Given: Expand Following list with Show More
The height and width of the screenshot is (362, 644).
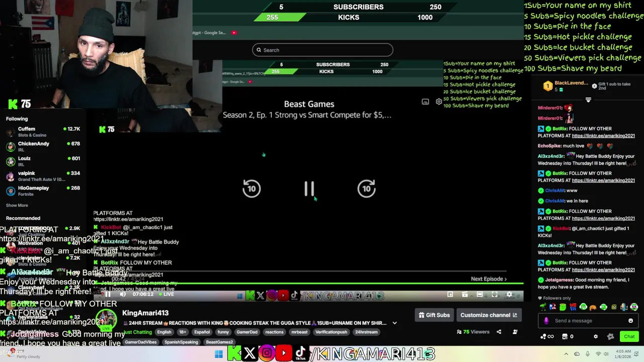Looking at the screenshot, I should coord(17,205).
